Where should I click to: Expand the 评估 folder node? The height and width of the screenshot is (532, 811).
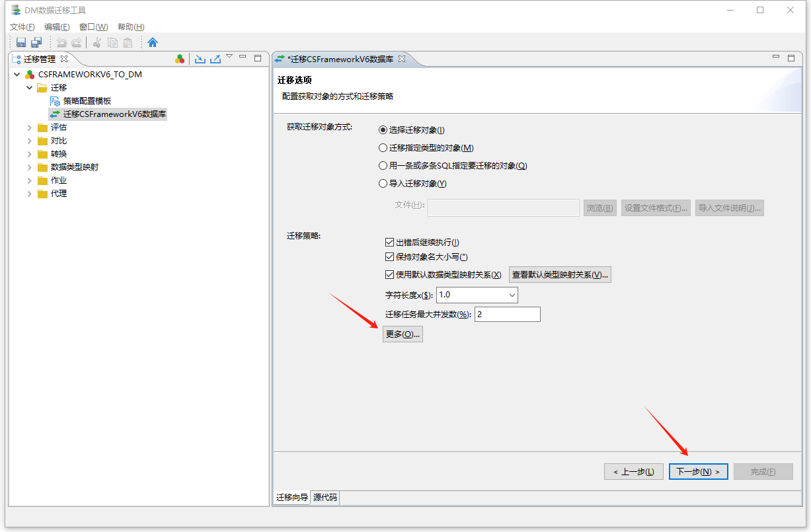tap(30, 128)
